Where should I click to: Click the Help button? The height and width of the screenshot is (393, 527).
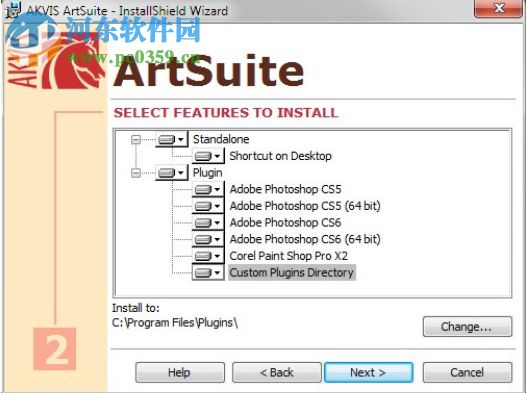[180, 372]
